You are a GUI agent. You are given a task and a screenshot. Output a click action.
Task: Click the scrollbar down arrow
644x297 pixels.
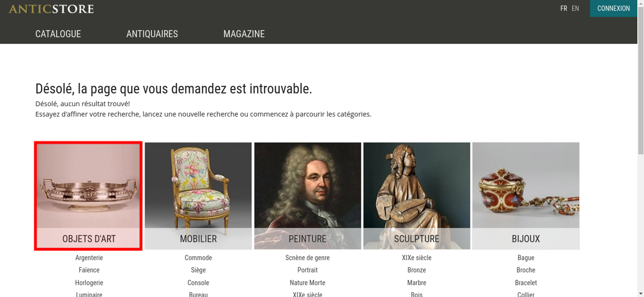coord(640,293)
